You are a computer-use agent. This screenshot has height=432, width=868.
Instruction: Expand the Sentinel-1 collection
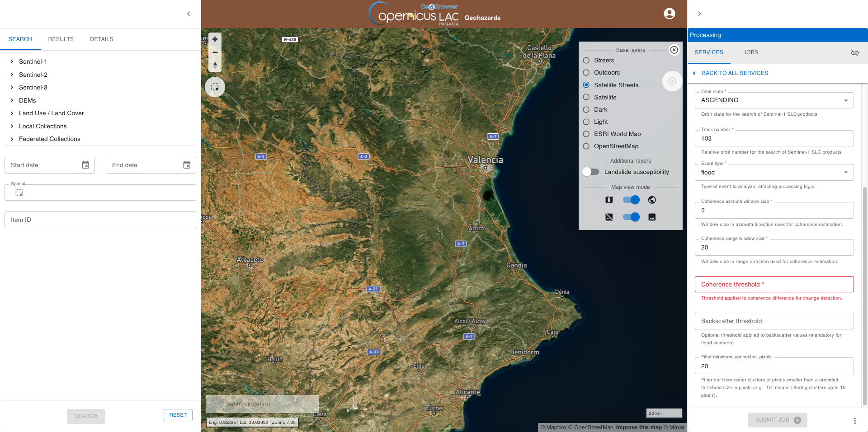(12, 61)
